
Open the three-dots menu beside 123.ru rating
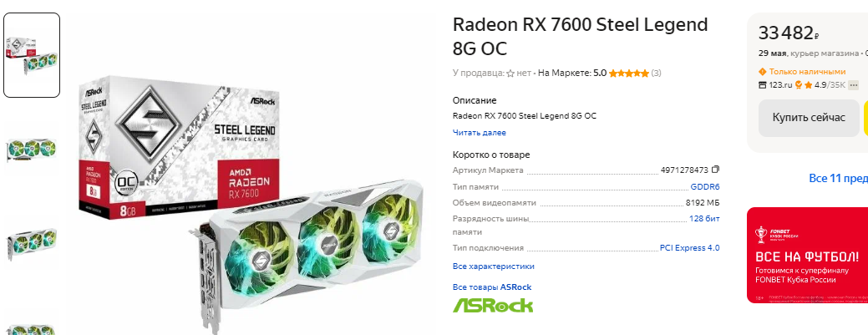853,84
